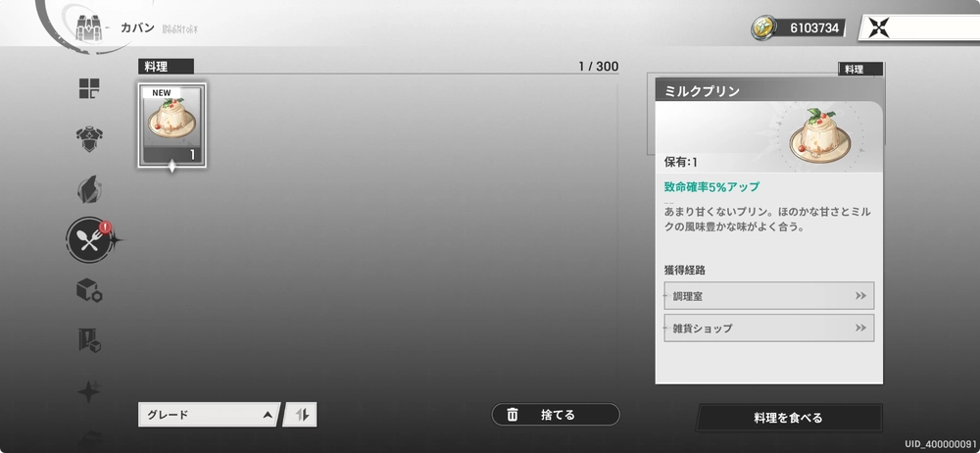Click the gold coin currency icon
This screenshot has height=453, width=980.
(763, 28)
